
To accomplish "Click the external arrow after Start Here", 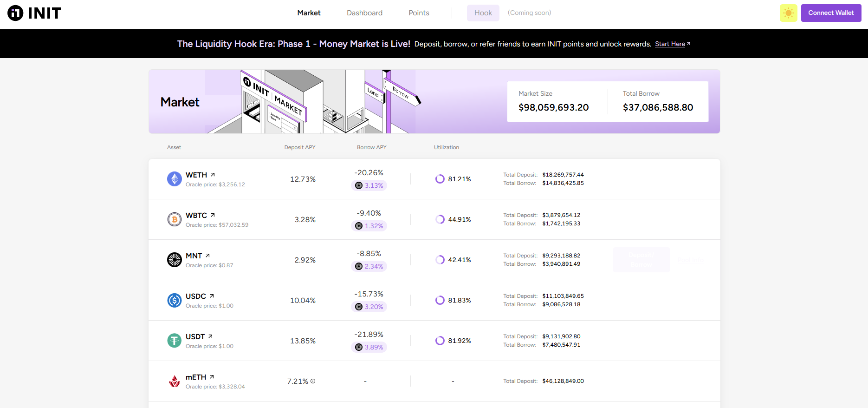I will pos(688,44).
